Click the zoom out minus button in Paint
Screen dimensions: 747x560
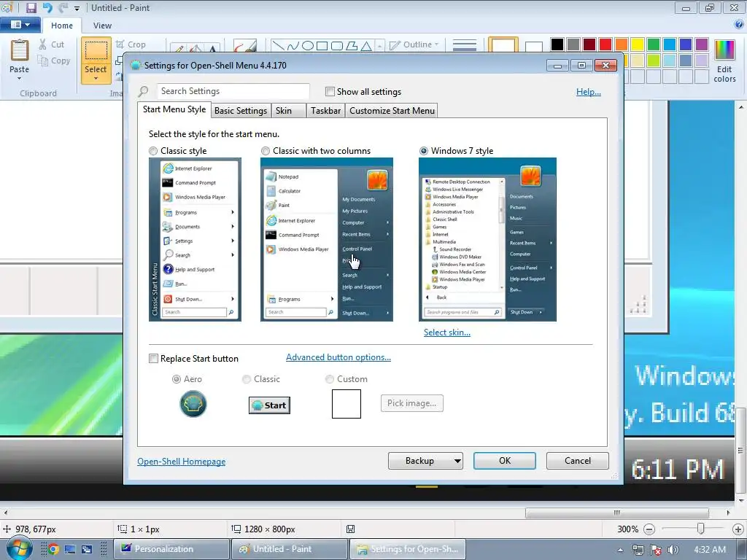coord(649,529)
